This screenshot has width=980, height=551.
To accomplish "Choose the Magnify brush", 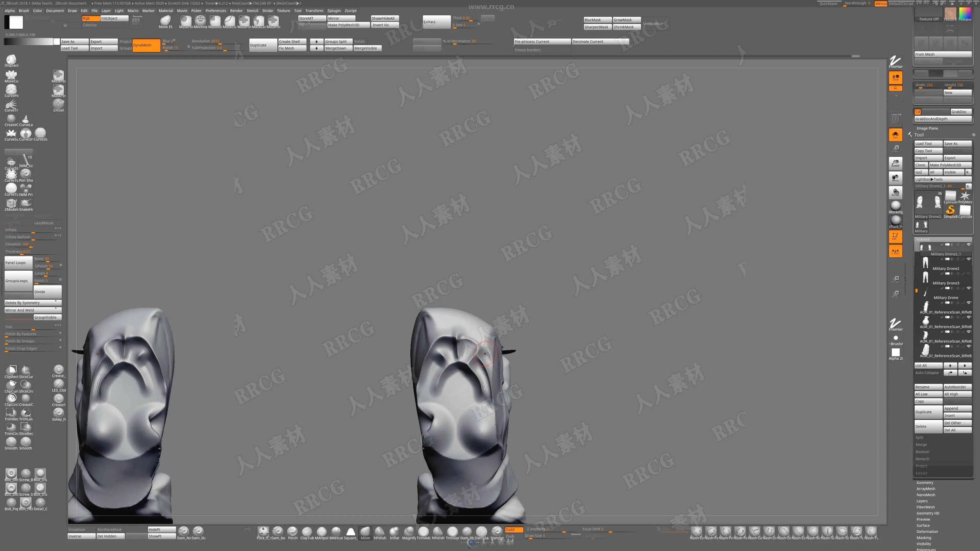I will pos(409,532).
